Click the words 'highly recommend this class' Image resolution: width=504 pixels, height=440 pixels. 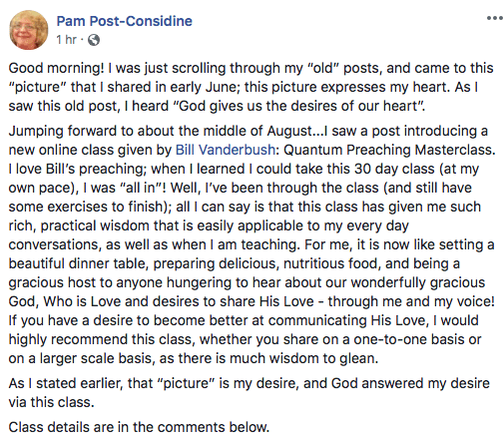click(x=100, y=339)
